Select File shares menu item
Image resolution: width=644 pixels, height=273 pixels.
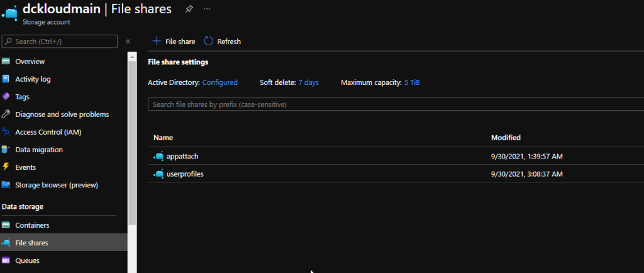pyautogui.click(x=31, y=243)
